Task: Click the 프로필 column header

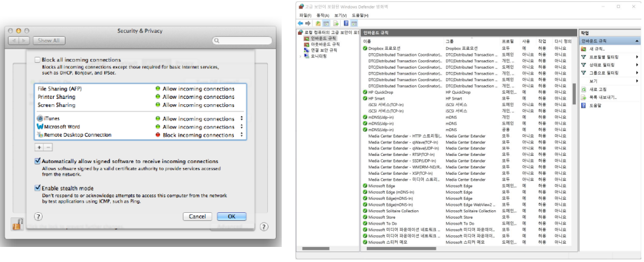Action: coord(507,41)
